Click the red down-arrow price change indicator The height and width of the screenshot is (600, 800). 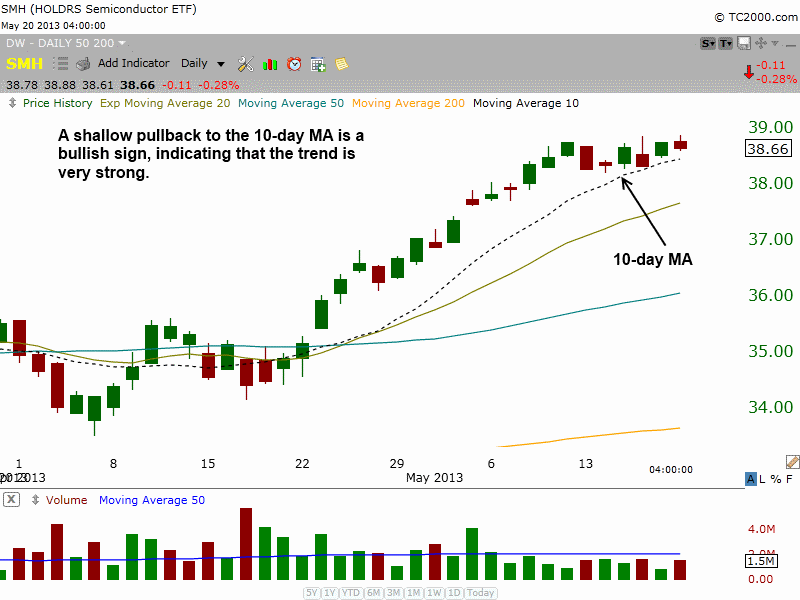[748, 72]
